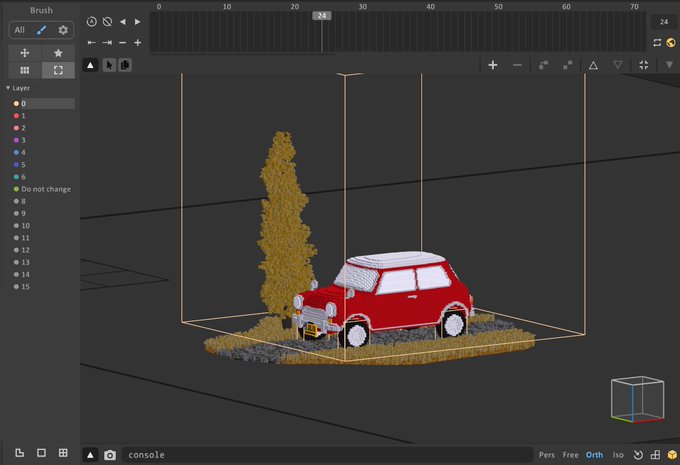Select the move arrows tool
The image size is (680, 465).
[x=25, y=53]
